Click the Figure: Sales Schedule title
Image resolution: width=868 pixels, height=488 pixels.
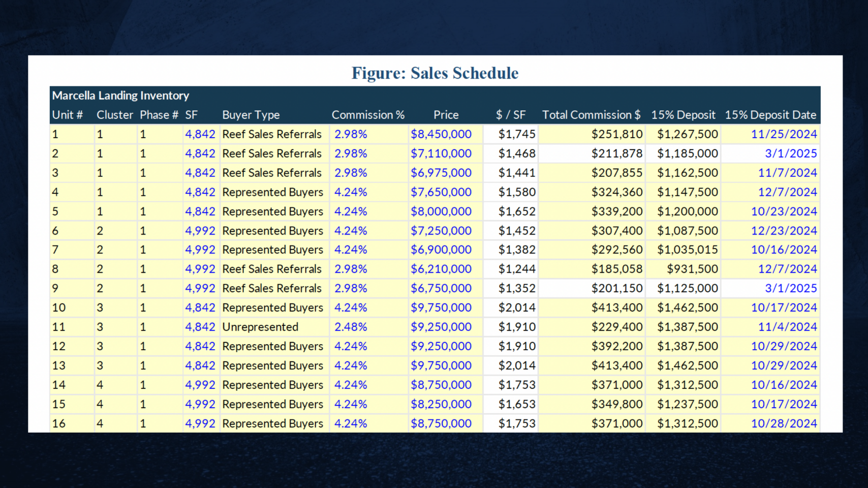click(x=435, y=73)
